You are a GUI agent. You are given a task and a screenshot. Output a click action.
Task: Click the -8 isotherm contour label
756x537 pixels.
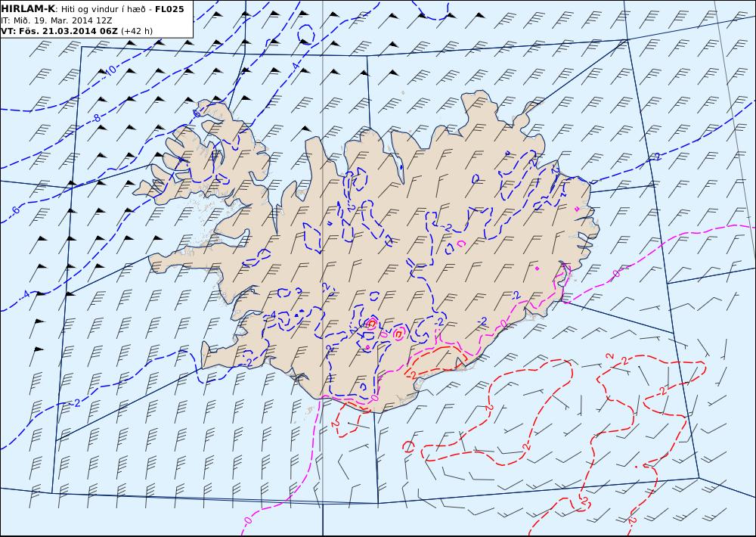point(97,117)
